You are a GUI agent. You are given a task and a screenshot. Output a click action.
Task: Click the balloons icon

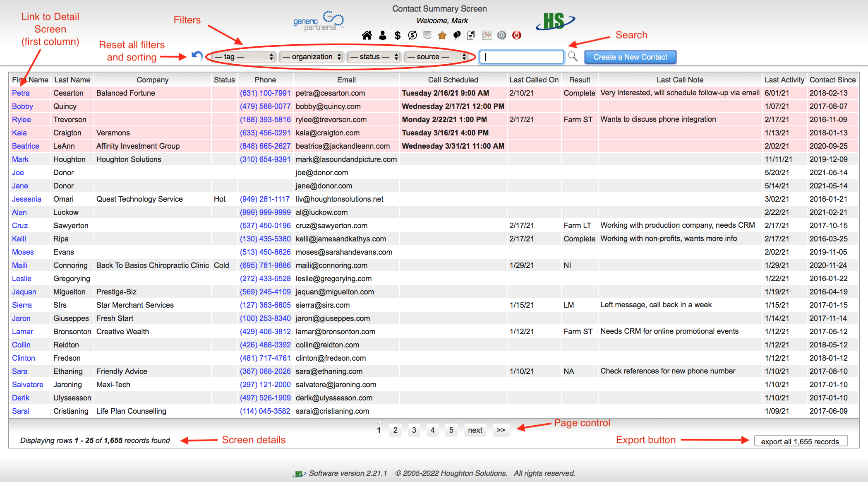tap(457, 35)
